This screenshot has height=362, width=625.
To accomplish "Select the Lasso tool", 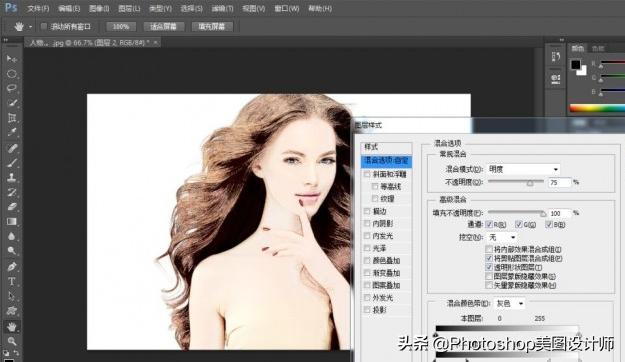I will (x=12, y=88).
